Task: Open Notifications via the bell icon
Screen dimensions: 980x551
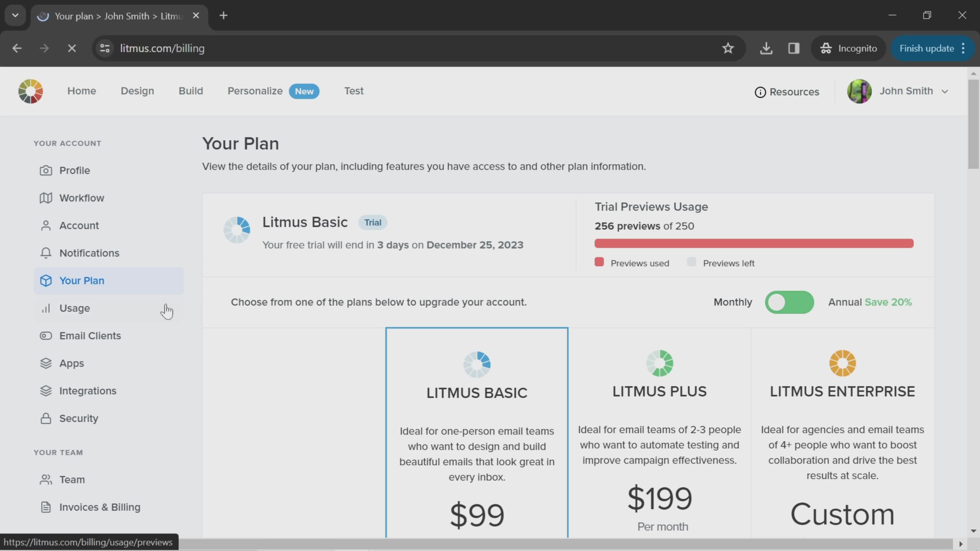Action: [x=46, y=253]
